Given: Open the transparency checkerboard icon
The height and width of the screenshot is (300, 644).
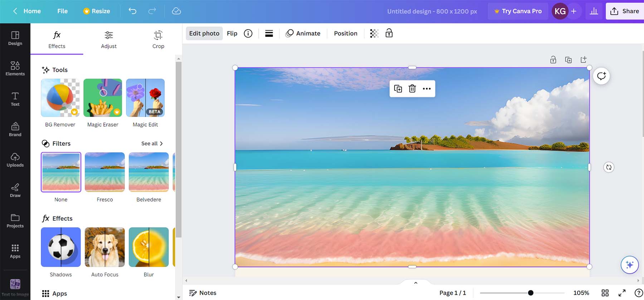Looking at the screenshot, I should 374,33.
